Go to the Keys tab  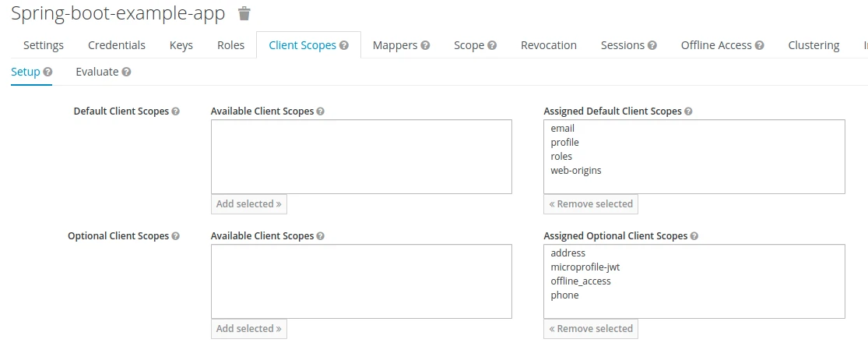pos(181,45)
